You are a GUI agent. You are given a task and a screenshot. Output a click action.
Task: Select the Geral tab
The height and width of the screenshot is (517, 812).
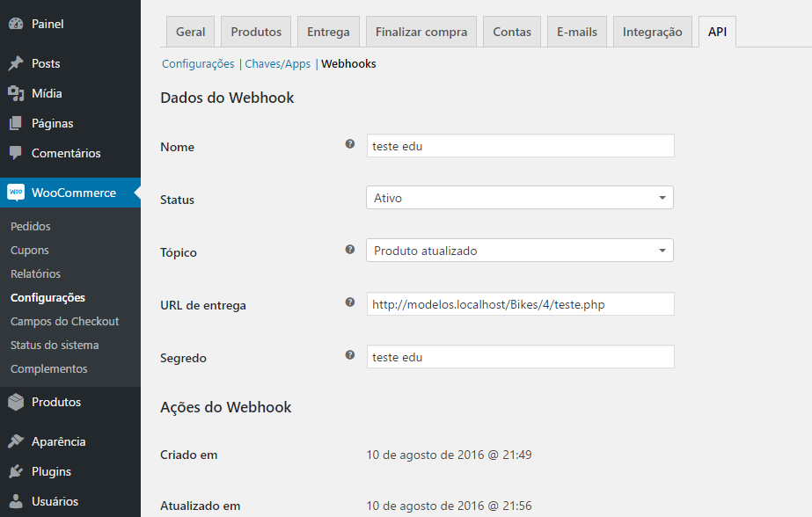point(190,31)
